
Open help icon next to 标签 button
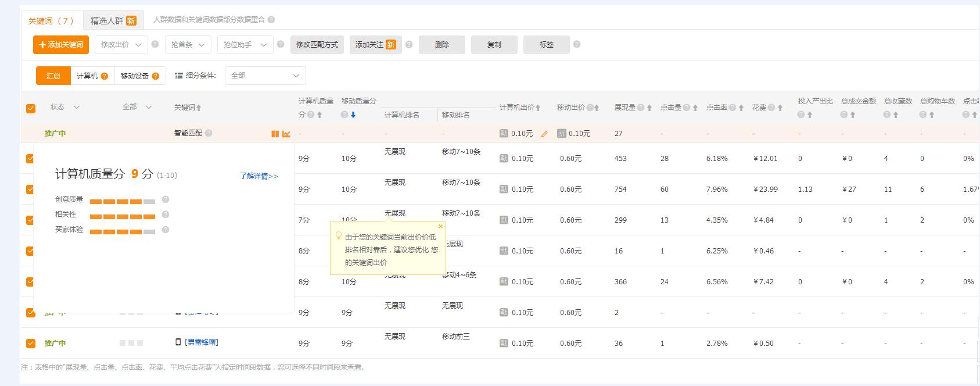[577, 44]
